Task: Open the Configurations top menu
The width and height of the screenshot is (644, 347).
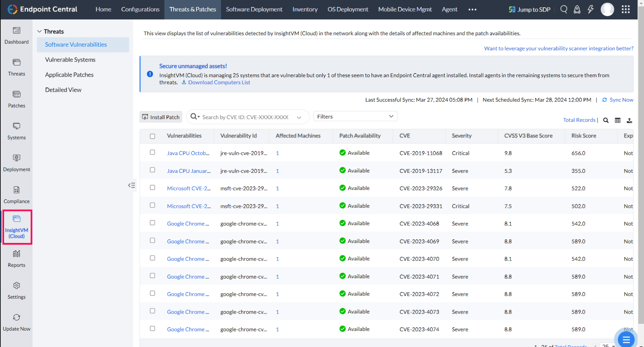Action: [x=140, y=9]
